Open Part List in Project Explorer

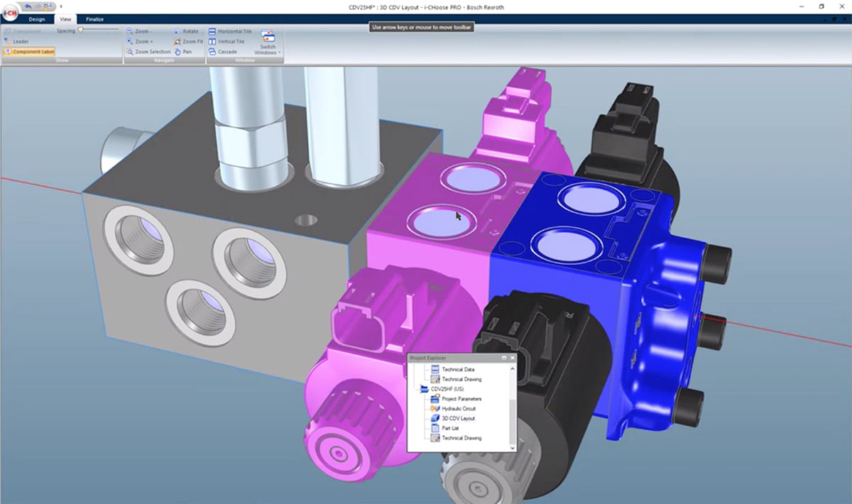click(450, 428)
